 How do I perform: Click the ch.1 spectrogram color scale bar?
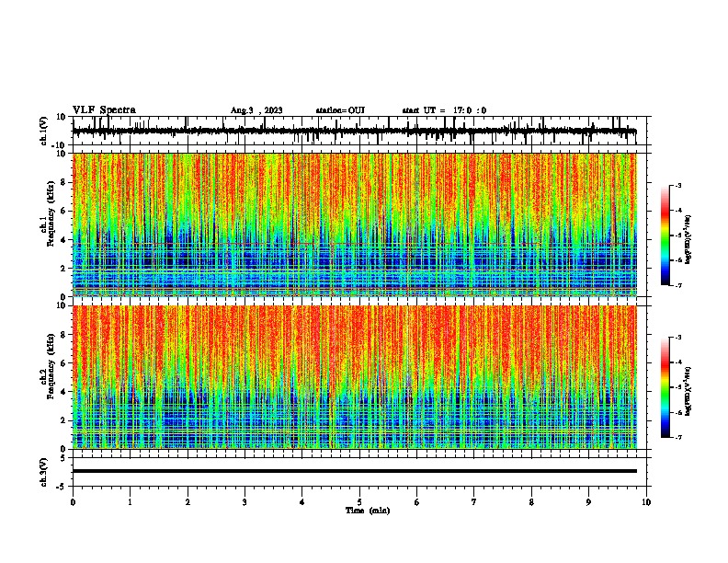point(665,236)
